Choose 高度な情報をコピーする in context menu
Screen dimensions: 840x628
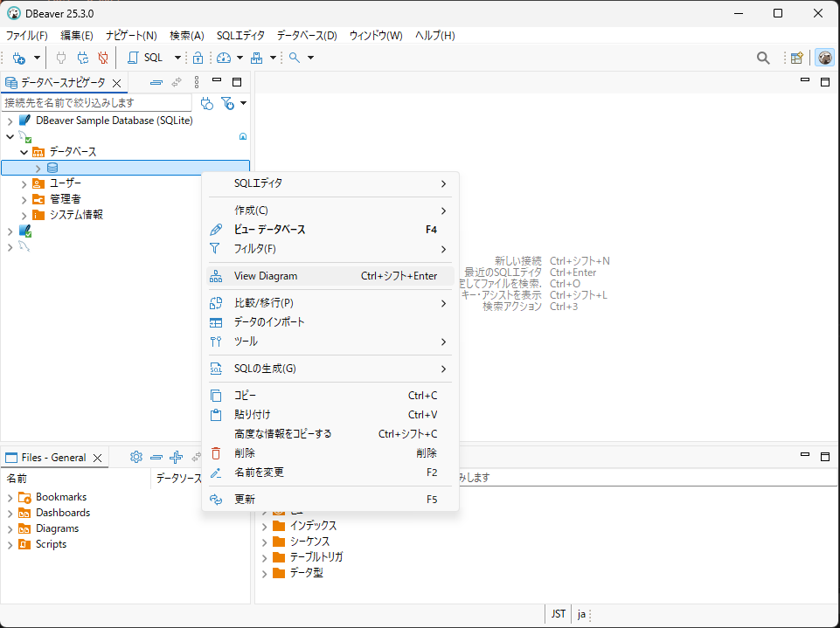coord(330,434)
